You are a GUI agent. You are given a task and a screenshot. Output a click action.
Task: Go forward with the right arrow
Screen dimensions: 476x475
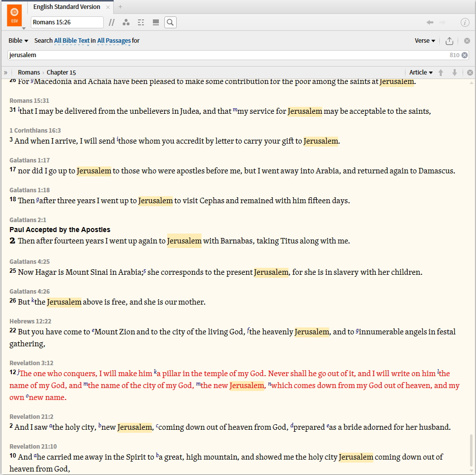pos(443,22)
